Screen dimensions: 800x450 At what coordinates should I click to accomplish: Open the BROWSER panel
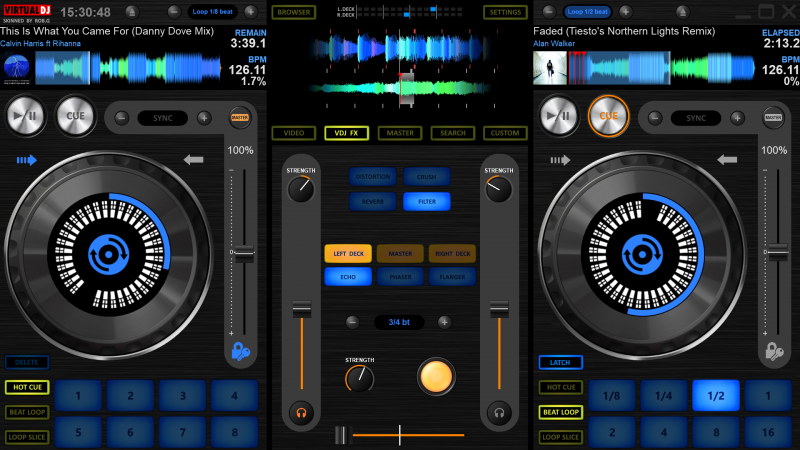(294, 12)
